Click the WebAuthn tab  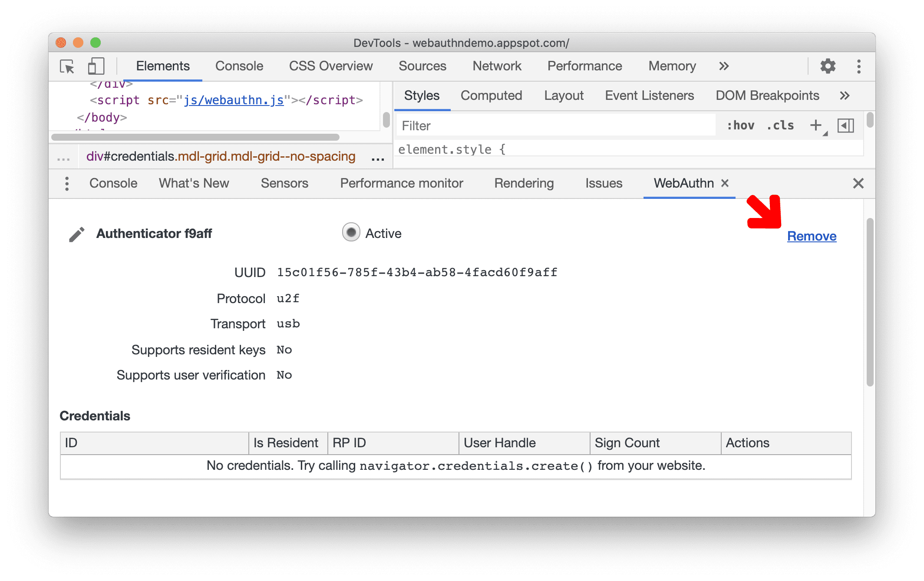pos(682,183)
